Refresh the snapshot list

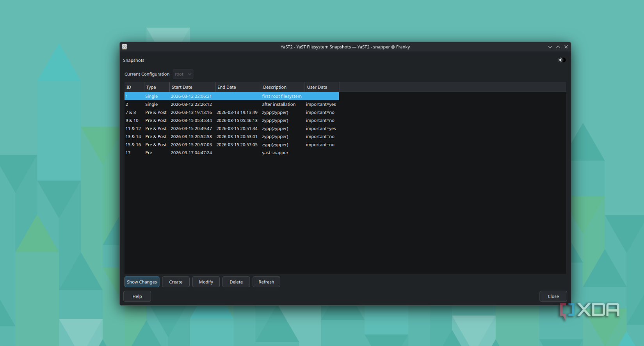(266, 282)
